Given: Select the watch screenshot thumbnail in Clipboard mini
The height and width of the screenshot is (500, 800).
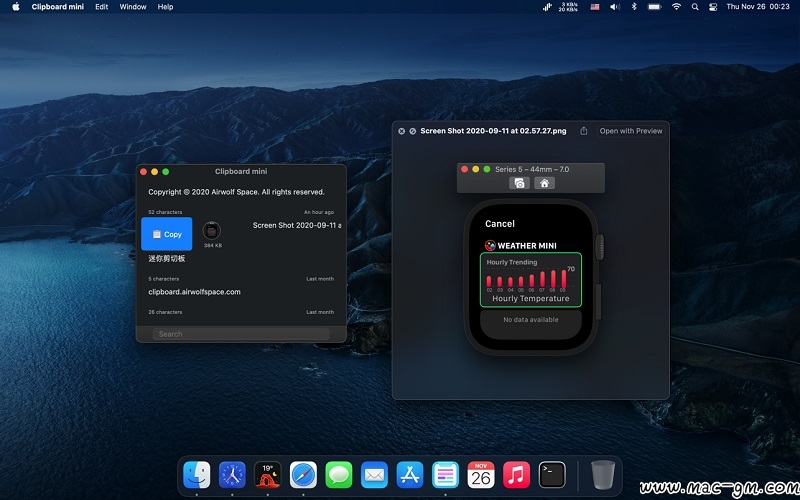Looking at the screenshot, I should tap(212, 231).
